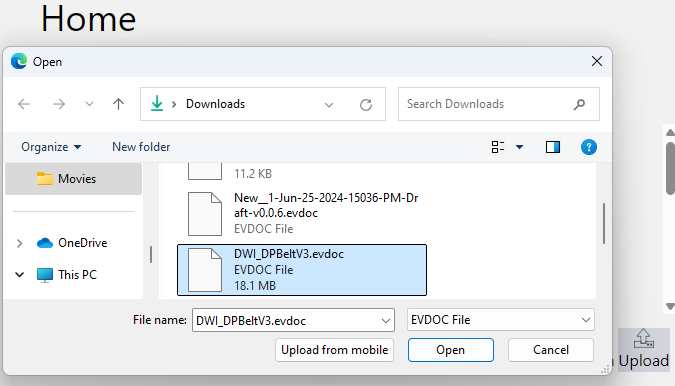Click the page scrollbar up arrow
The image size is (675, 386).
pos(670,133)
